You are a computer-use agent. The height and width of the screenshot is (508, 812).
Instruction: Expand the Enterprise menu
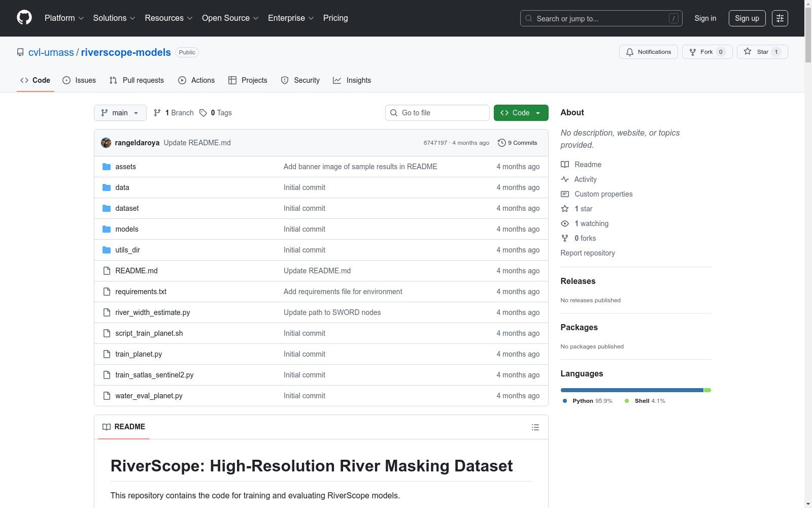[x=291, y=18]
